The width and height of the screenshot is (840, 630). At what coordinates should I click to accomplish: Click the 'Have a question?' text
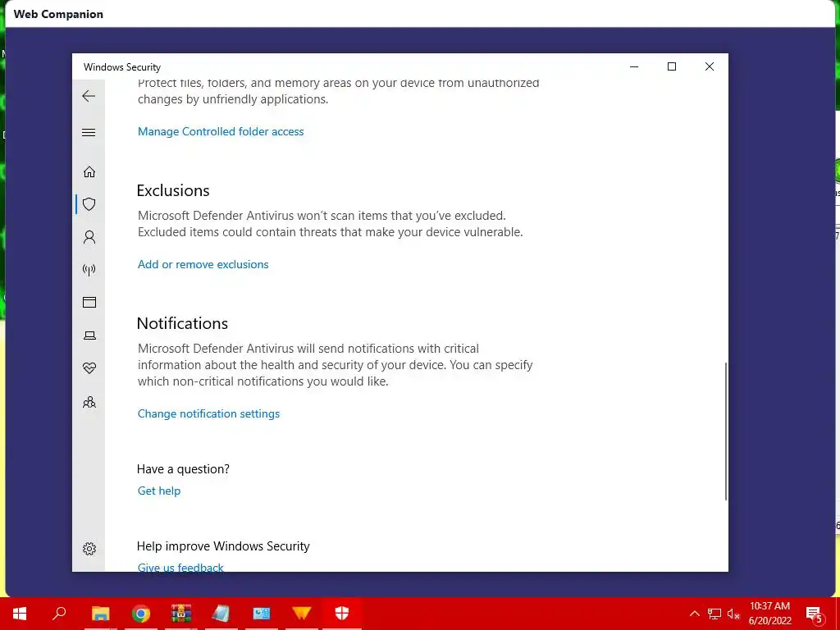pyautogui.click(x=183, y=468)
